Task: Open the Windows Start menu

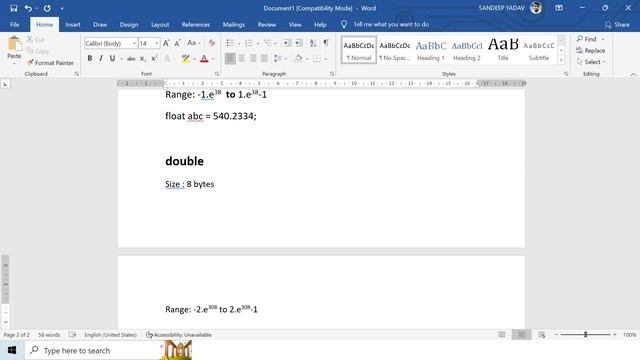Action: [x=12, y=350]
